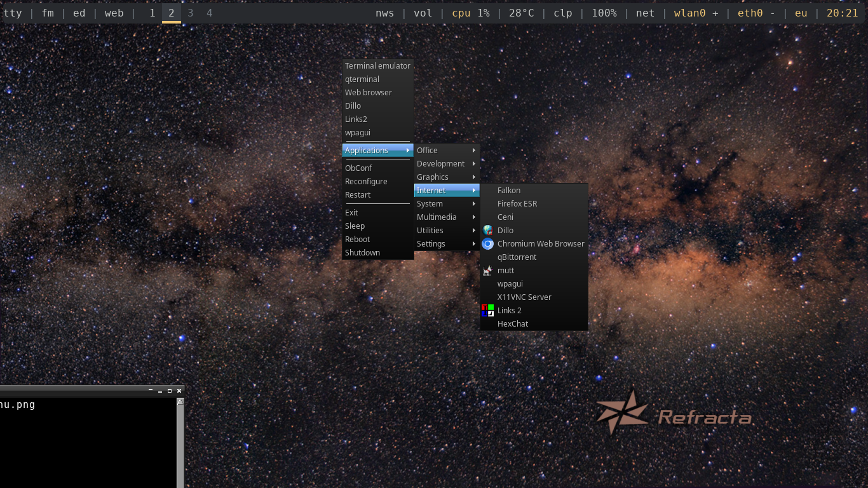Click the mutt dog icon
Screen dimensions: 868x488
(x=487, y=270)
